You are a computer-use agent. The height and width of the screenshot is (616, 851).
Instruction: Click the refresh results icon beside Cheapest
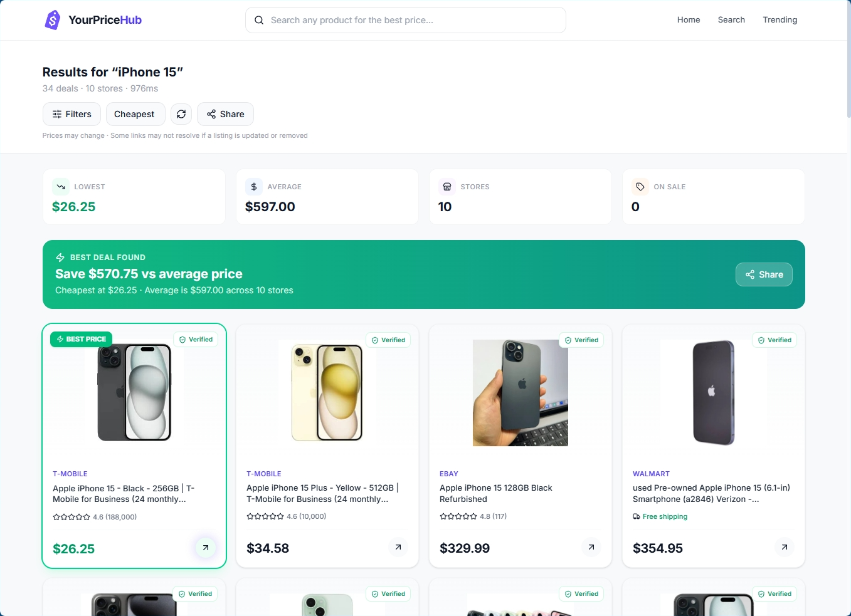point(181,114)
